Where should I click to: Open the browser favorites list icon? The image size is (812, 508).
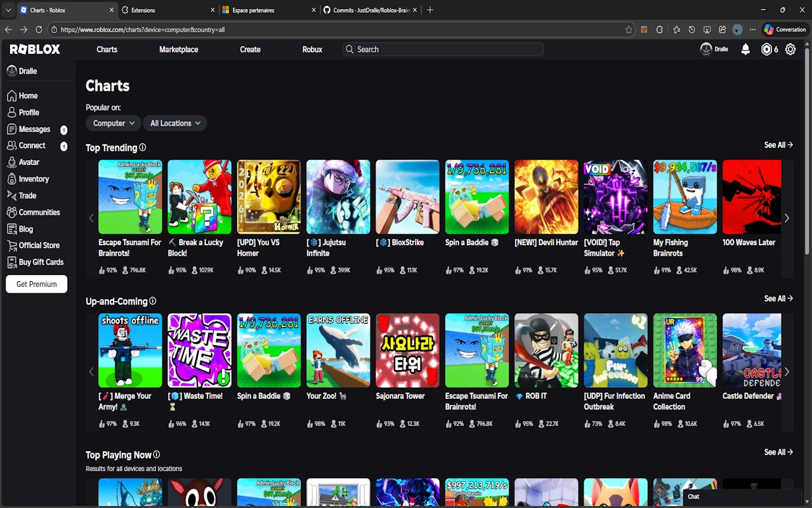pos(676,29)
